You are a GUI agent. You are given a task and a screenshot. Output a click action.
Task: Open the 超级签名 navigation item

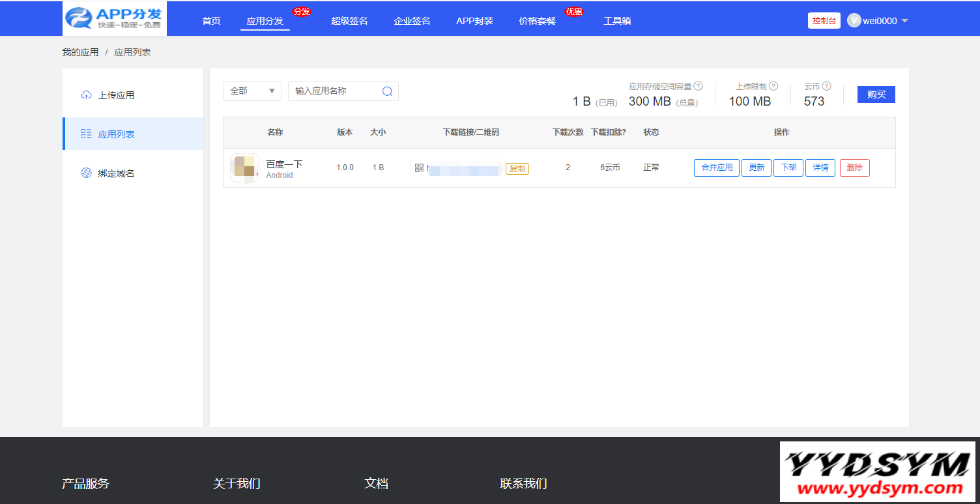[x=349, y=21]
